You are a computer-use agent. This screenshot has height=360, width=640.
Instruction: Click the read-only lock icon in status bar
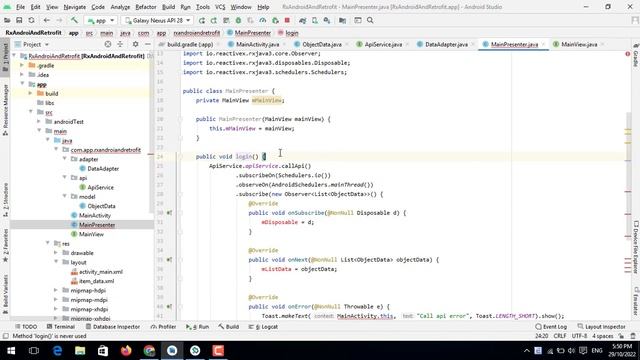click(621, 336)
